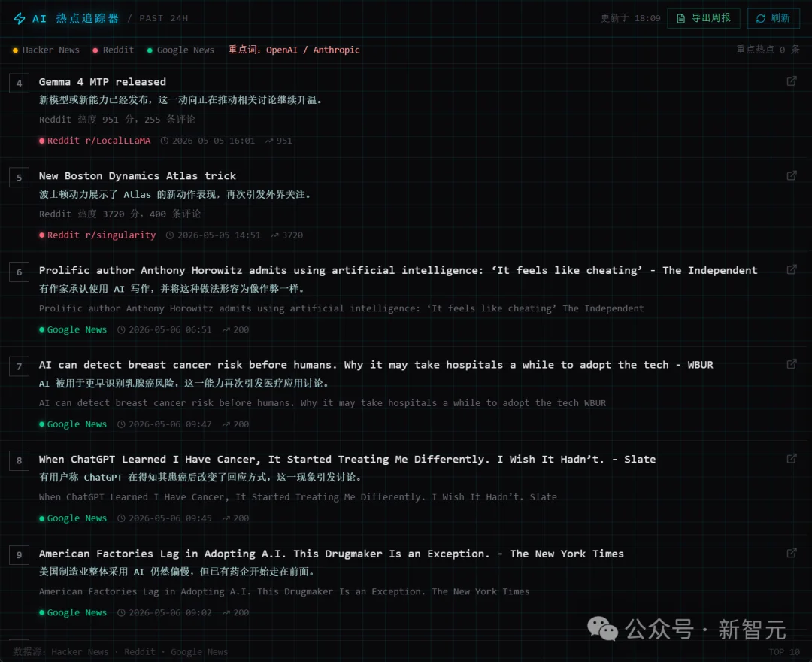Click clock icon beside 2026-05-06 09:02
The image size is (812, 662).
pos(121,612)
